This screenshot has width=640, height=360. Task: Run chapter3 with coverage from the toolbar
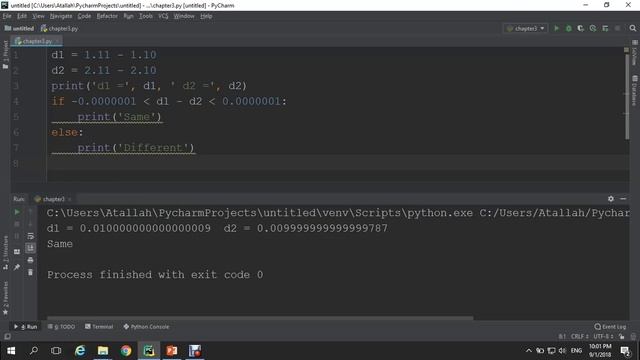click(580, 28)
